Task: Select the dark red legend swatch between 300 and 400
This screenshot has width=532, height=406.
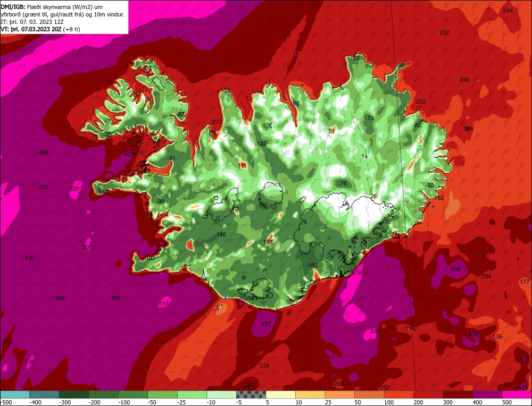Action: [x=458, y=394]
